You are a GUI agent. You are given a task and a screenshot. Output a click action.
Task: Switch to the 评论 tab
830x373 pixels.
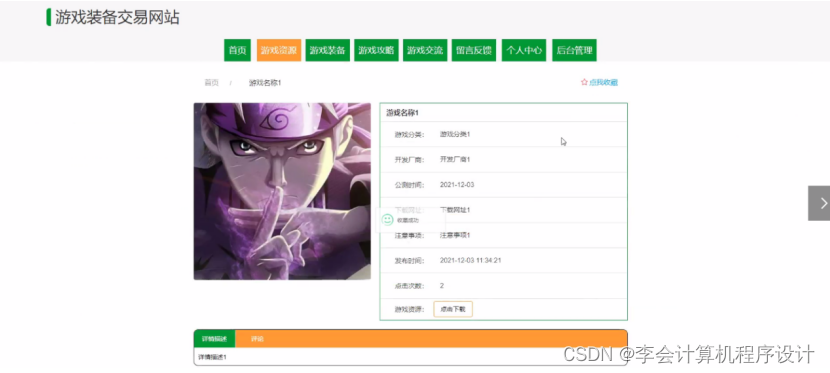tap(257, 339)
